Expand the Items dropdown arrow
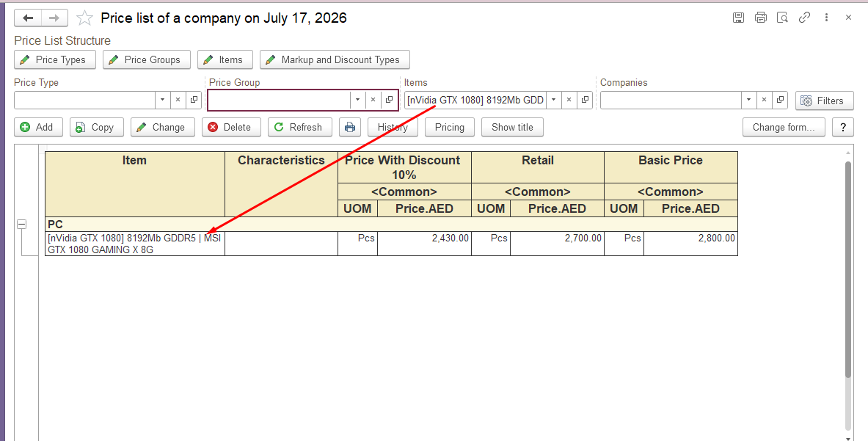This screenshot has width=868, height=441. pyautogui.click(x=553, y=100)
